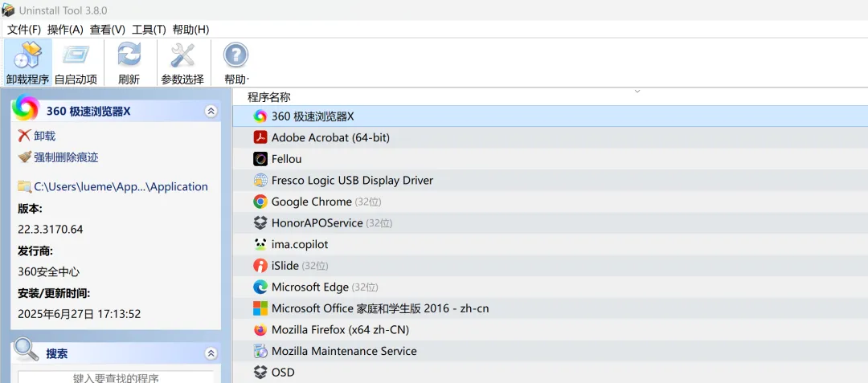Image resolution: width=868 pixels, height=383 pixels.
Task: Click the Microsoft Edge icon
Action: tap(260, 287)
